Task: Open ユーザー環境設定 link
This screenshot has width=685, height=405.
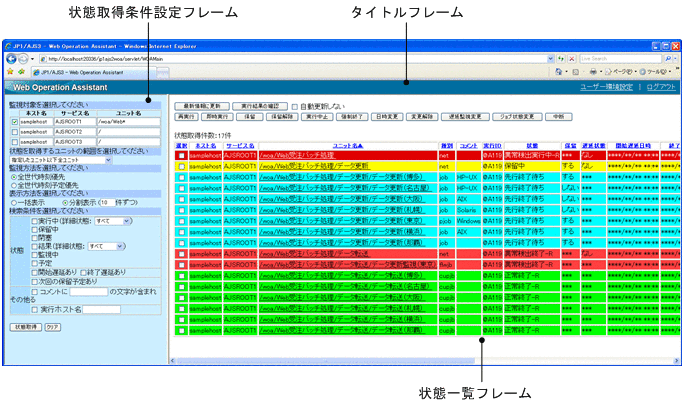Action: point(606,87)
